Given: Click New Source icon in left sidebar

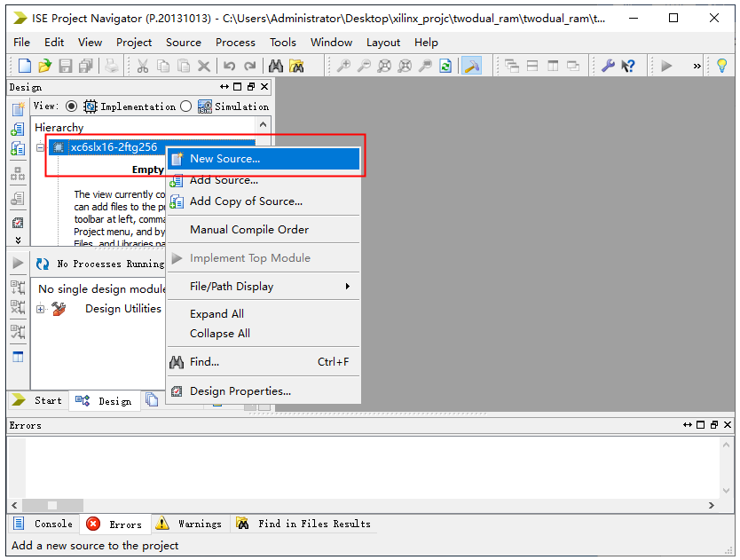Looking at the screenshot, I should (x=18, y=110).
